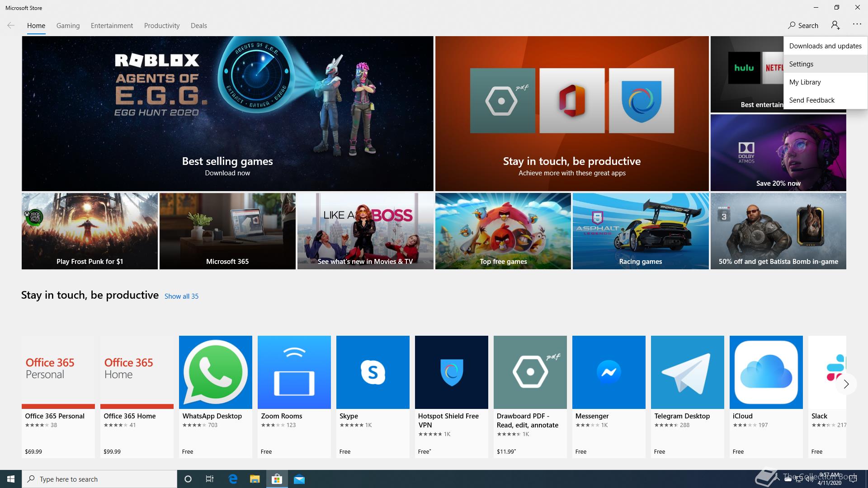
Task: Click the Office icon in productive banner
Action: 572,101
